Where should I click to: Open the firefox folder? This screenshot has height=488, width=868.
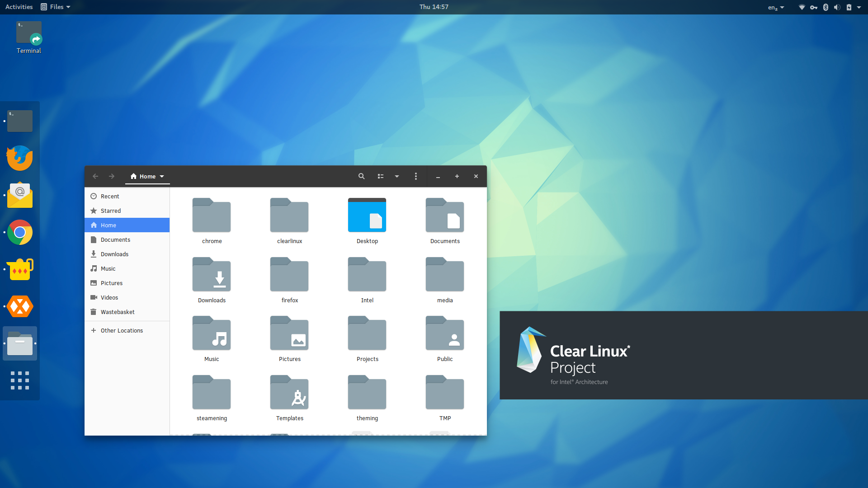(x=289, y=274)
